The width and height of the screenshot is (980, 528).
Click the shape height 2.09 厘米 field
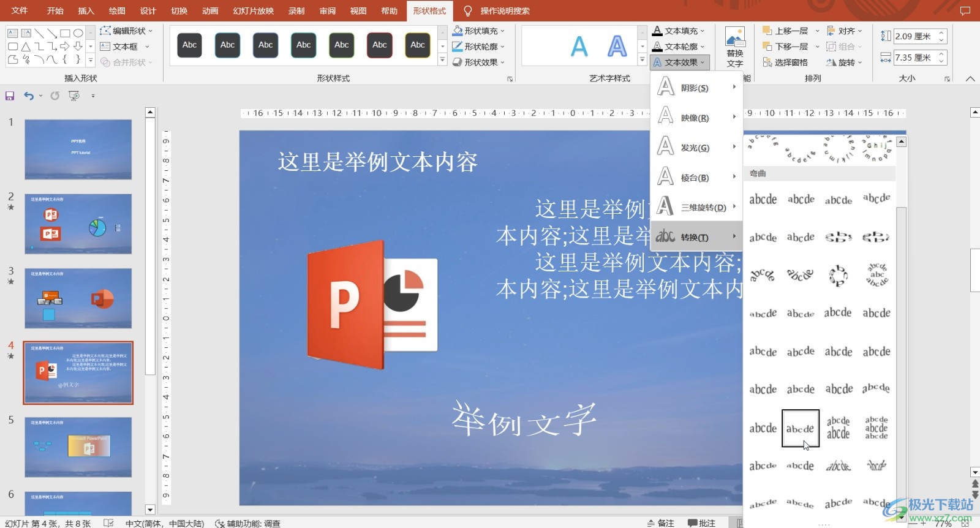[x=914, y=37]
